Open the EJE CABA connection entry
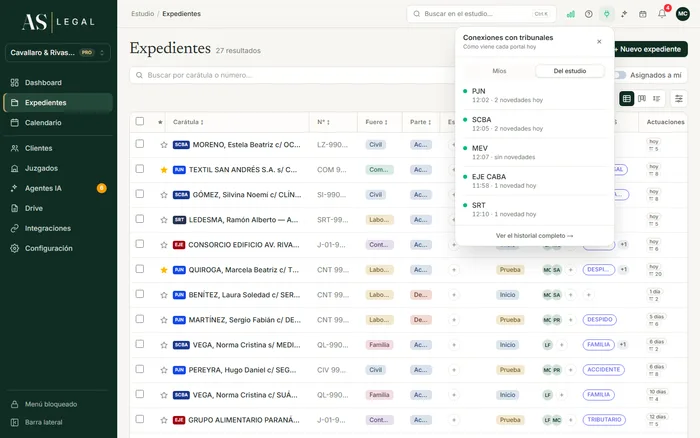The width and height of the screenshot is (700, 438). point(534,181)
